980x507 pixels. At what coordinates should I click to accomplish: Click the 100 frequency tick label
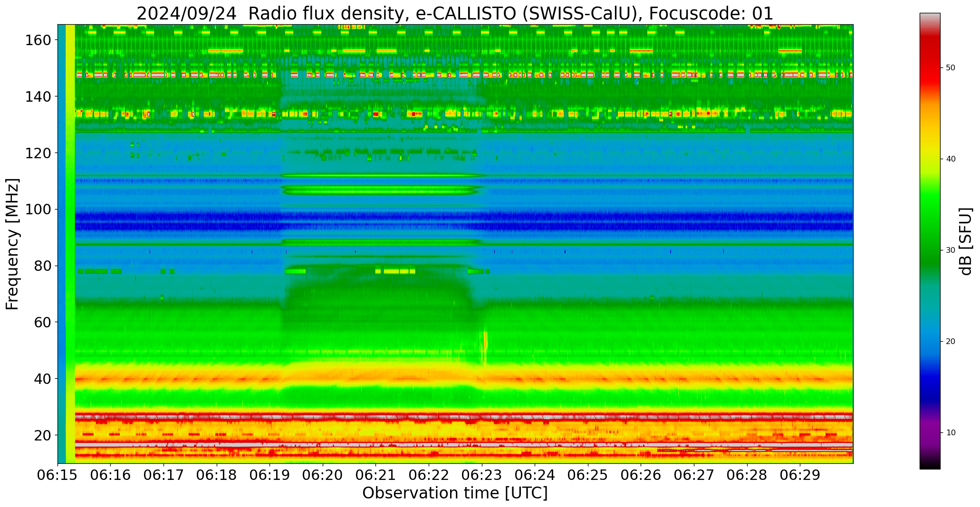(38, 209)
